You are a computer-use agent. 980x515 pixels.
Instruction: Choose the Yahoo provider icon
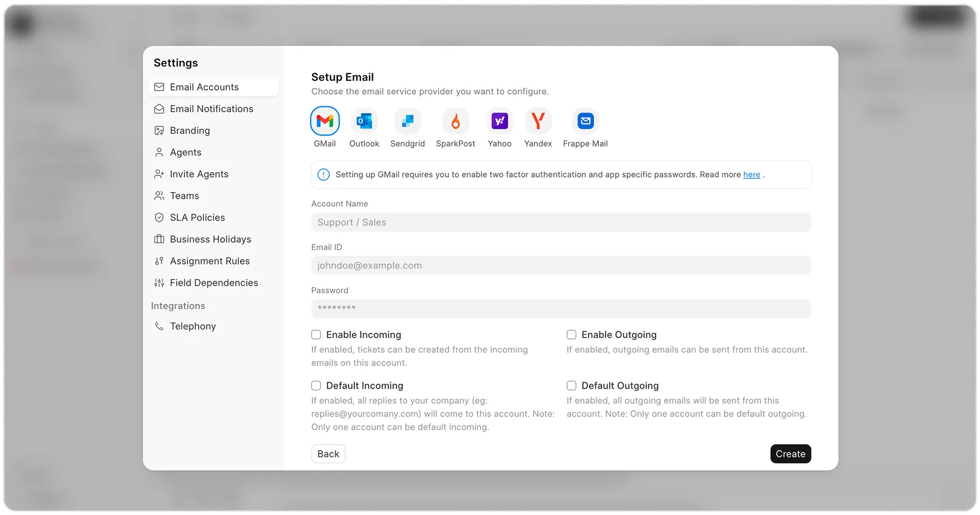click(499, 121)
